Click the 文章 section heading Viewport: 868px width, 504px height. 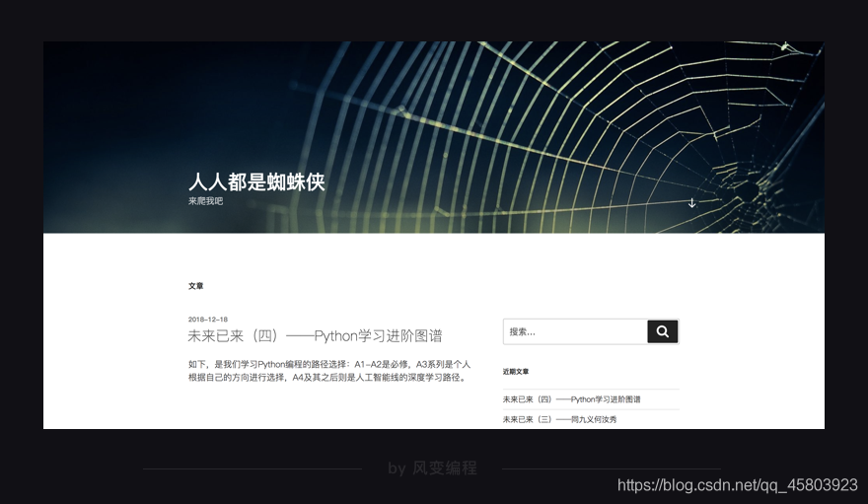[196, 286]
